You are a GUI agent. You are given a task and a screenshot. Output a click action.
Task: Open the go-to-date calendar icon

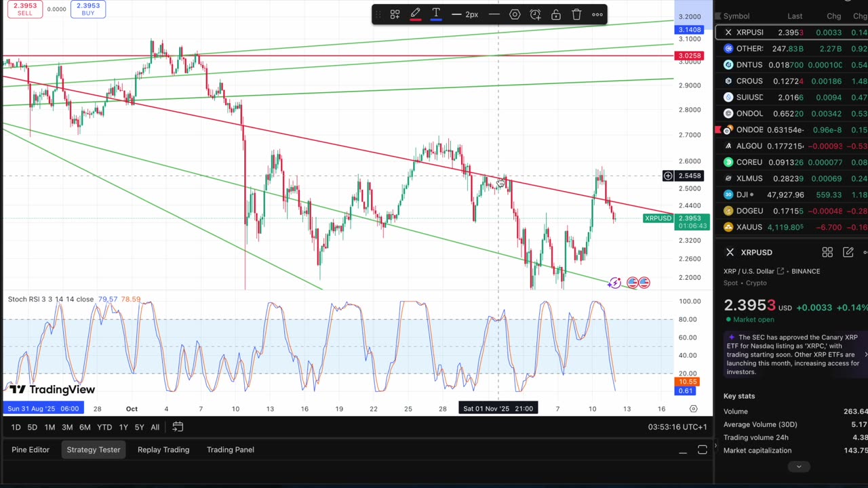(178, 427)
